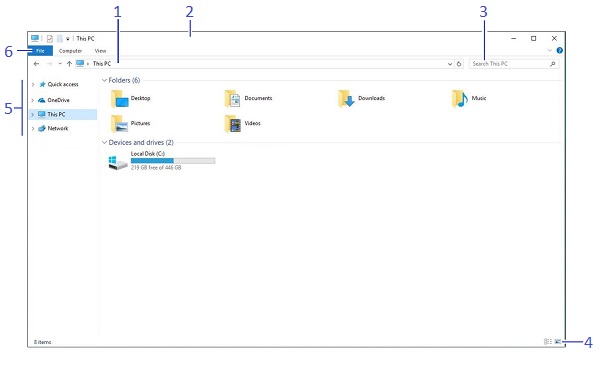
Task: Expand the ribbon with the chevron
Action: point(550,51)
